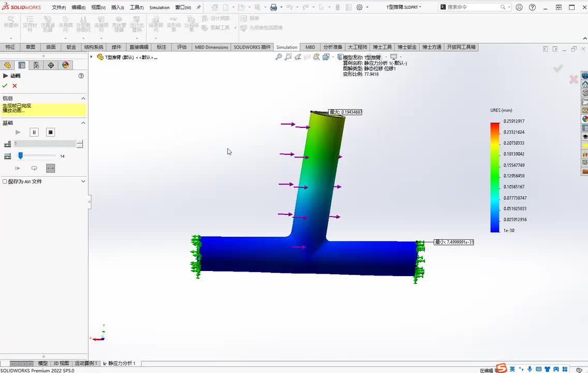
Task: Open the 视图 menu
Action: click(98, 7)
